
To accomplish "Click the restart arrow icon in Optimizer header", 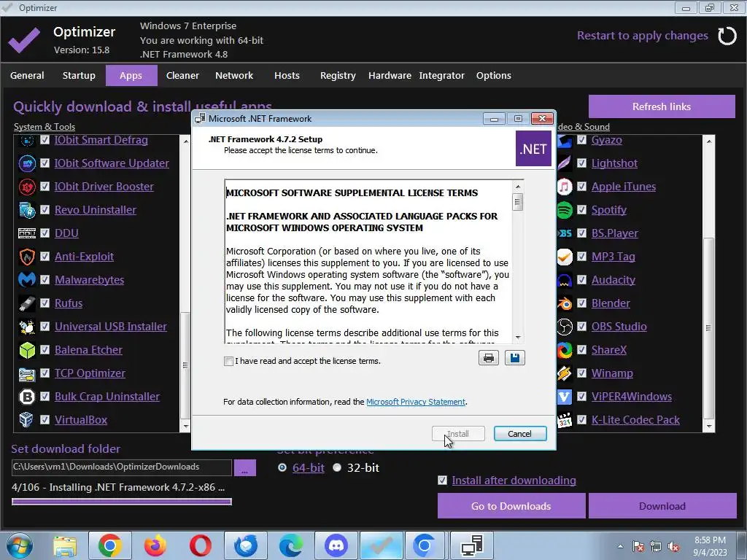I will tap(727, 36).
